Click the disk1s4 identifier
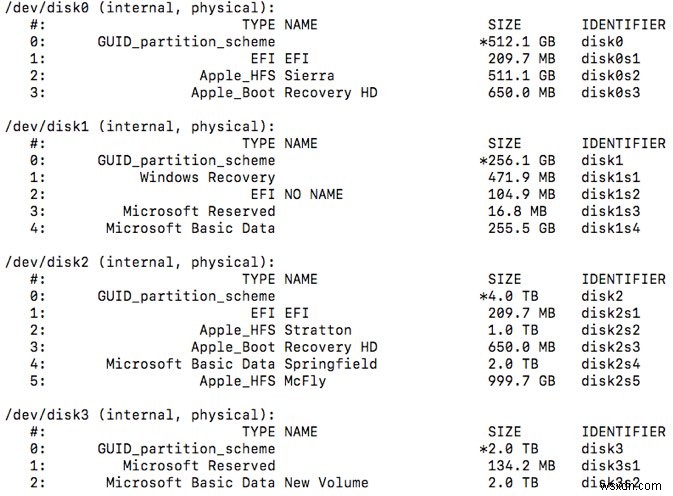 tap(611, 227)
